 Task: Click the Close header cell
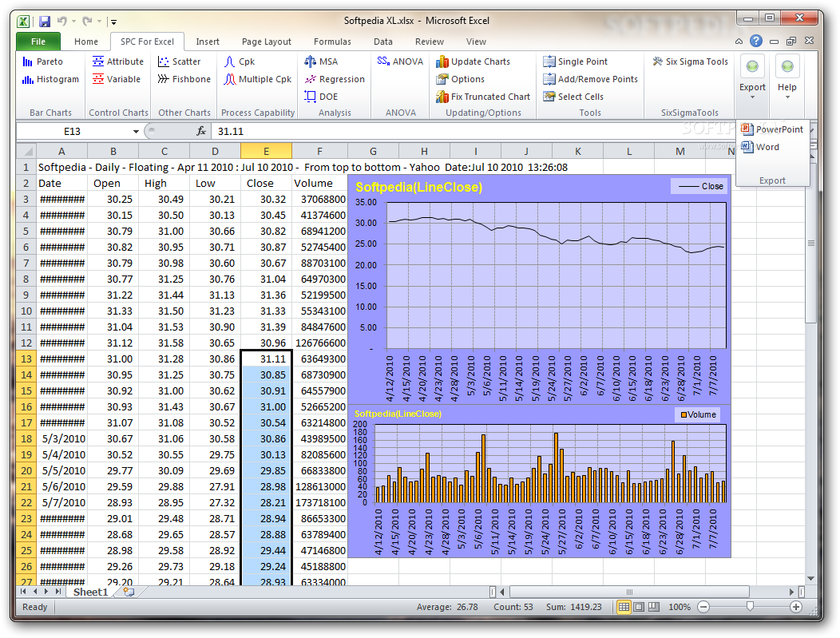tap(266, 183)
